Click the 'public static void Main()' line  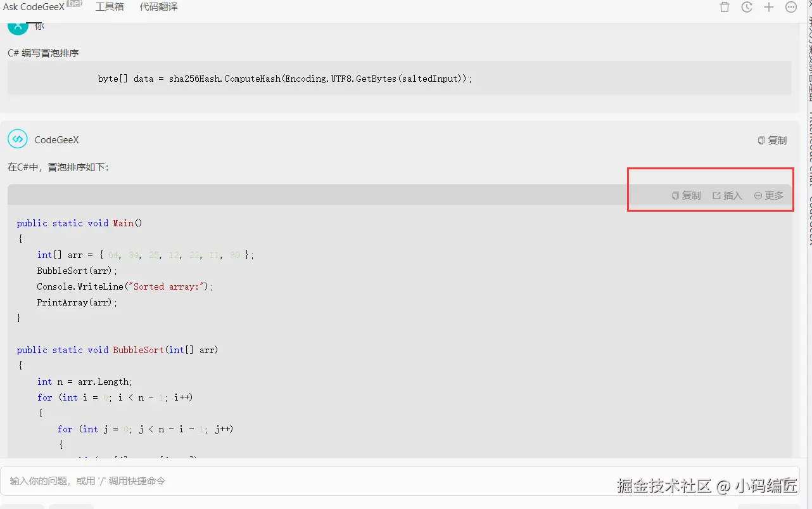(x=80, y=223)
